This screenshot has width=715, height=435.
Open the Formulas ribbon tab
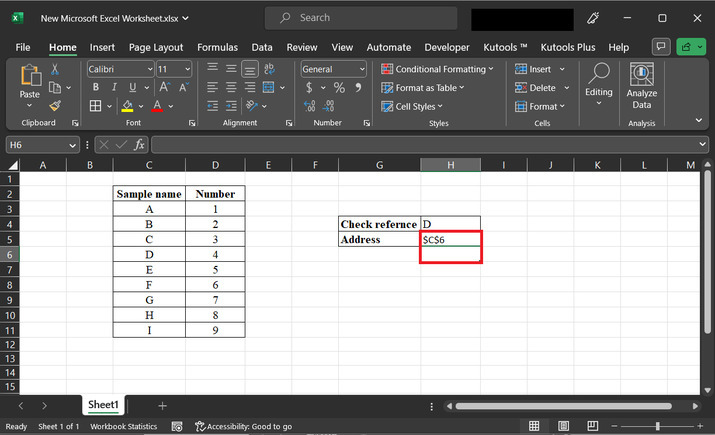(217, 47)
